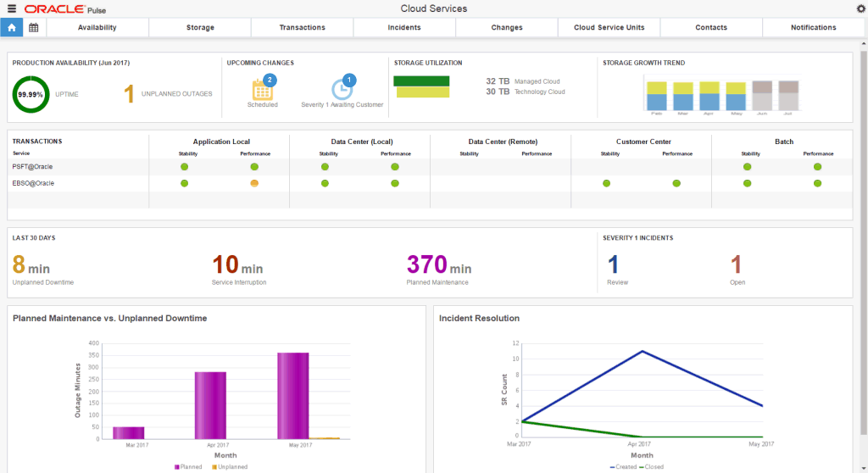Go to the Home dashboard icon
This screenshot has width=868, height=473.
point(12,27)
